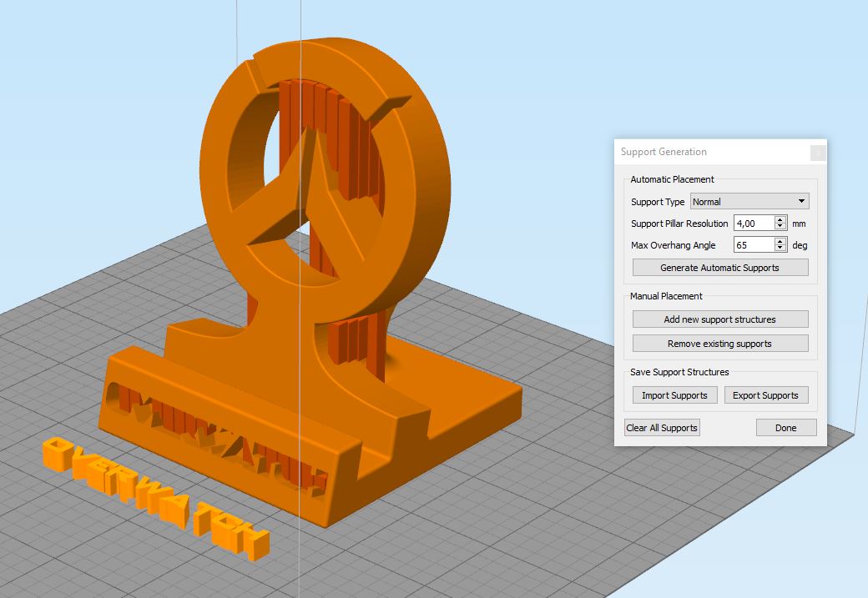The width and height of the screenshot is (868, 598).
Task: Choose Remove existing supports
Action: 720,344
